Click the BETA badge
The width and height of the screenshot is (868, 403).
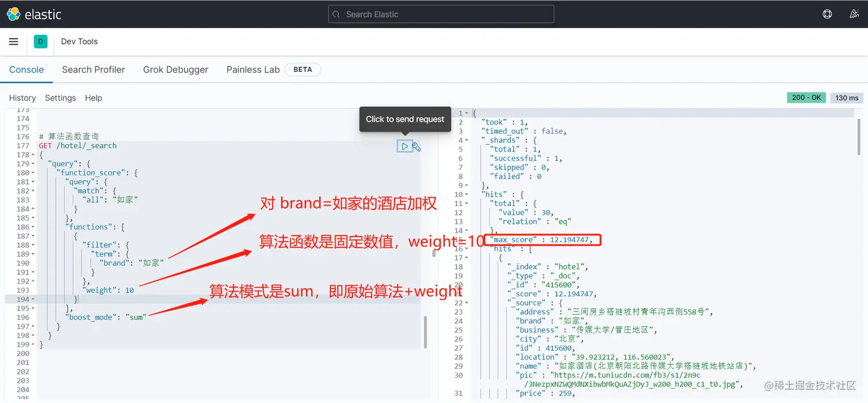(x=303, y=69)
